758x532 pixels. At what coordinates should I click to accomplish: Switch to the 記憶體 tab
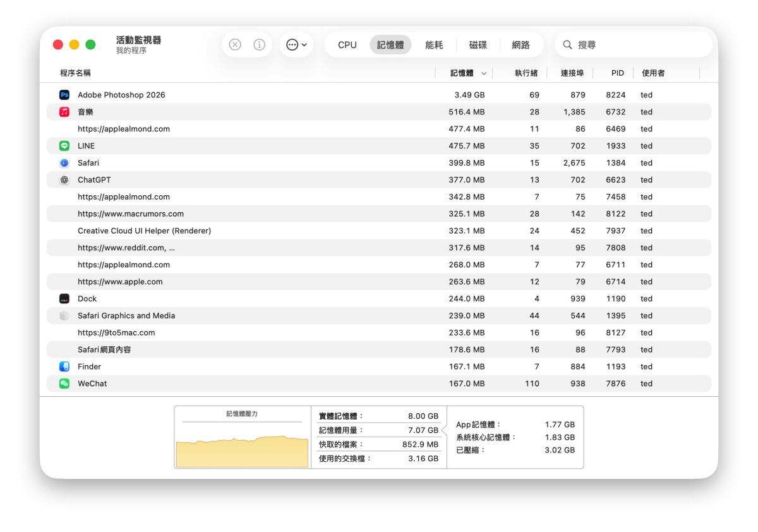click(390, 45)
